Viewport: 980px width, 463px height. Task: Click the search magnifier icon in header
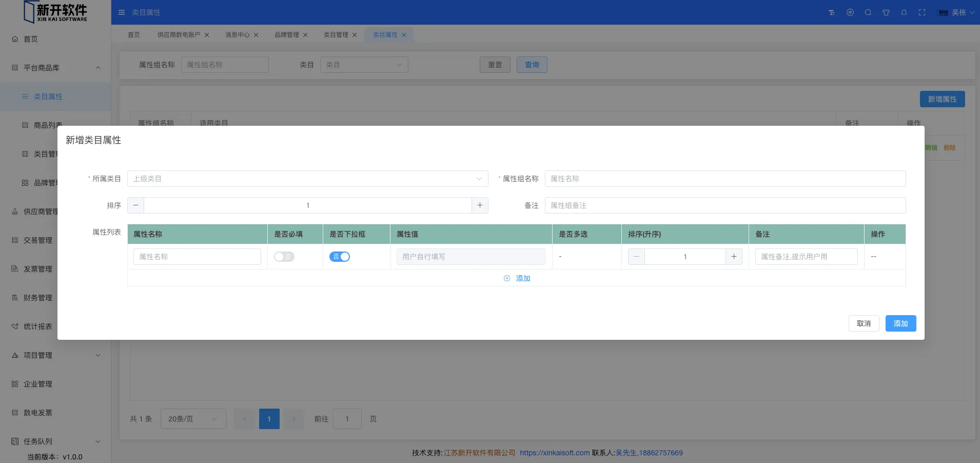[868, 12]
